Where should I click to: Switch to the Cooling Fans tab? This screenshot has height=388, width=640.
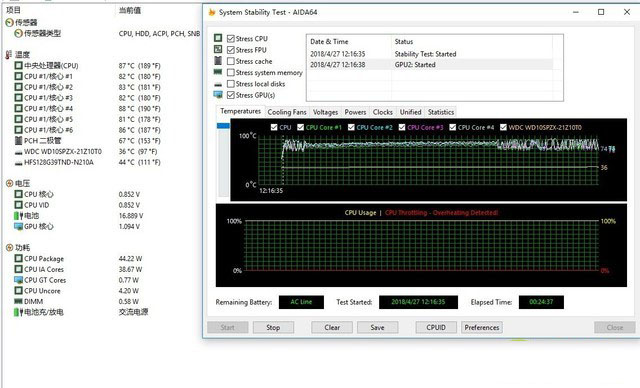pos(287,112)
